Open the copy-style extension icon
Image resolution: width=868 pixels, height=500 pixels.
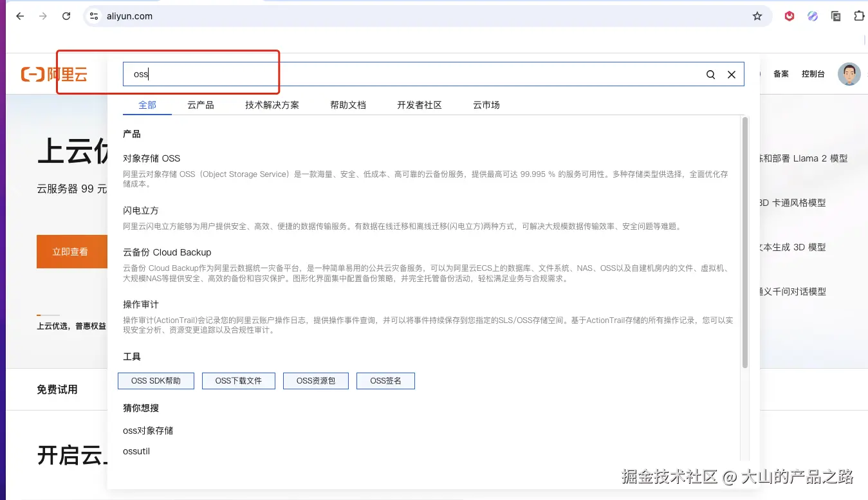pyautogui.click(x=836, y=16)
